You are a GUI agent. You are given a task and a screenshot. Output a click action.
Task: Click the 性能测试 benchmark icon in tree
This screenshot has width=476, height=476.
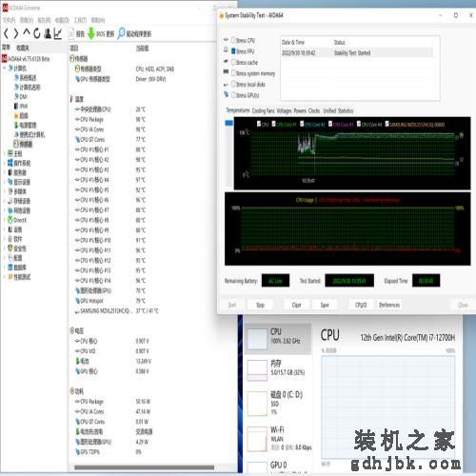click(x=10, y=277)
